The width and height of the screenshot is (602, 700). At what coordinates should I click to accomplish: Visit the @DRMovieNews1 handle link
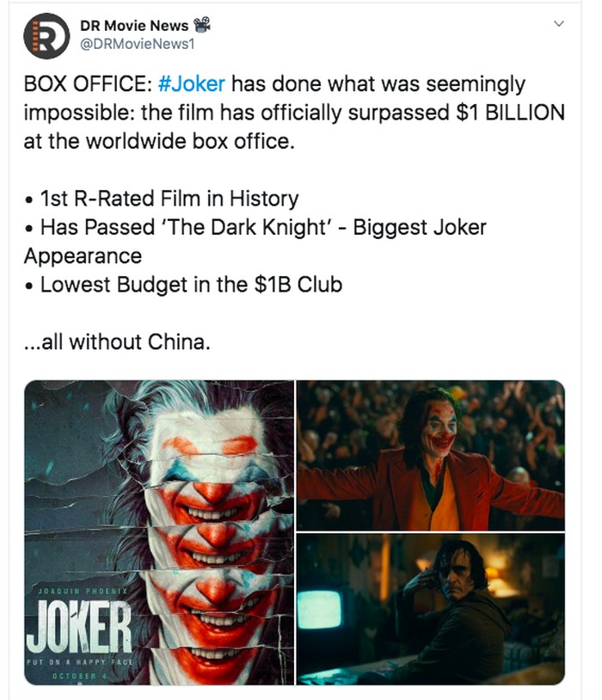pos(137,44)
